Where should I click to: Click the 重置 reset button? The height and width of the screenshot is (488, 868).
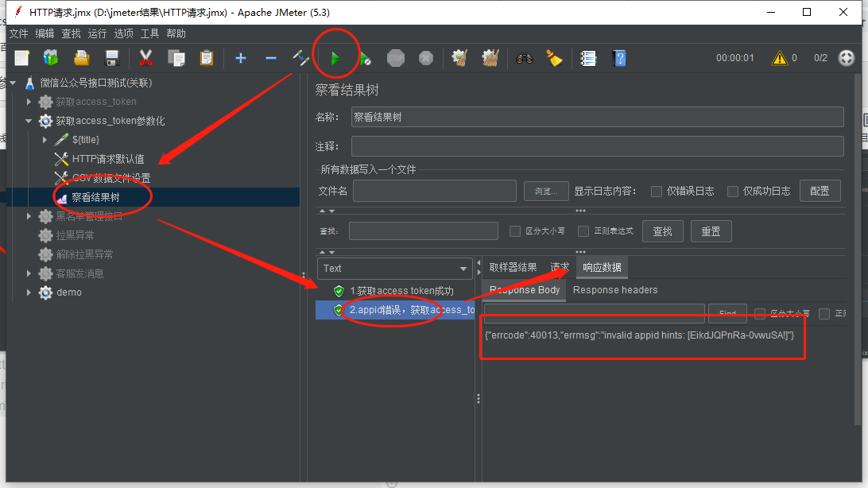click(x=711, y=231)
